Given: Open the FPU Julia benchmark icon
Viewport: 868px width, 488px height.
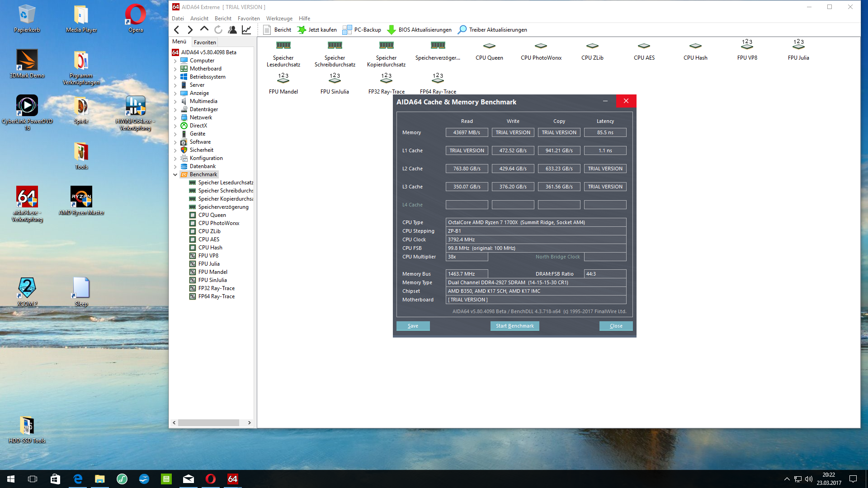Looking at the screenshot, I should (798, 44).
